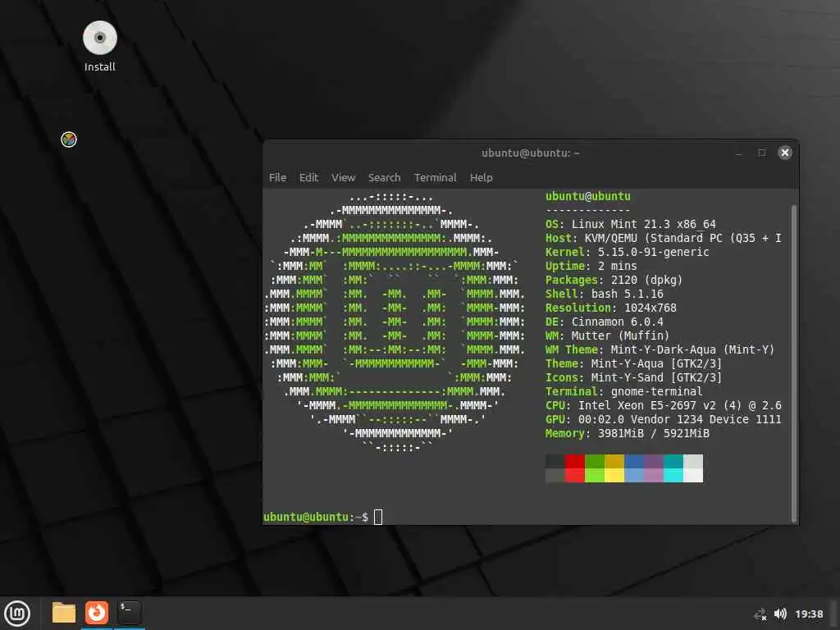Click the colorful circular desktop icon

point(69,139)
